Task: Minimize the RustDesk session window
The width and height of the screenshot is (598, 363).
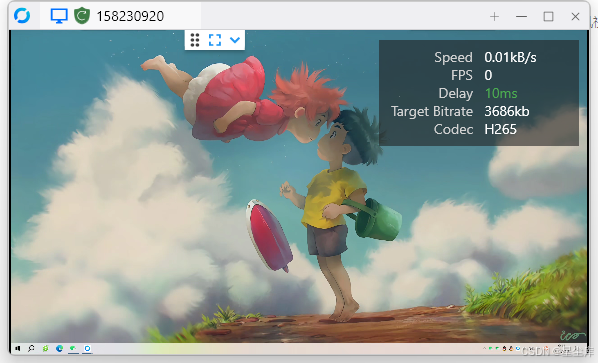Action: click(521, 16)
